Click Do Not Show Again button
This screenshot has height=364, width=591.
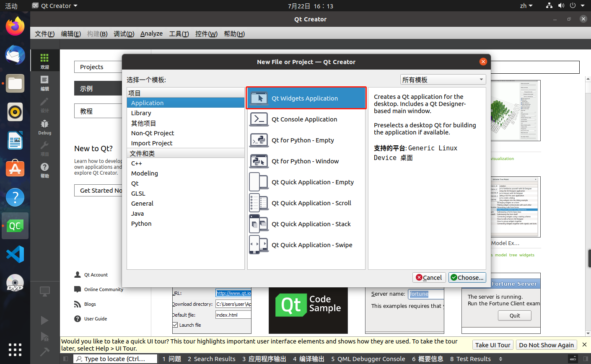point(546,345)
